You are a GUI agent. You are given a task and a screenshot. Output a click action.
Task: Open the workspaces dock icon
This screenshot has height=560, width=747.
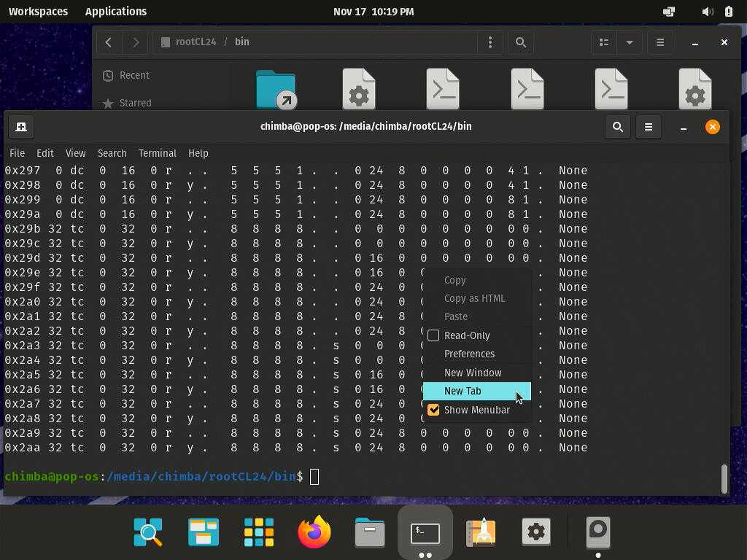[x=204, y=532]
